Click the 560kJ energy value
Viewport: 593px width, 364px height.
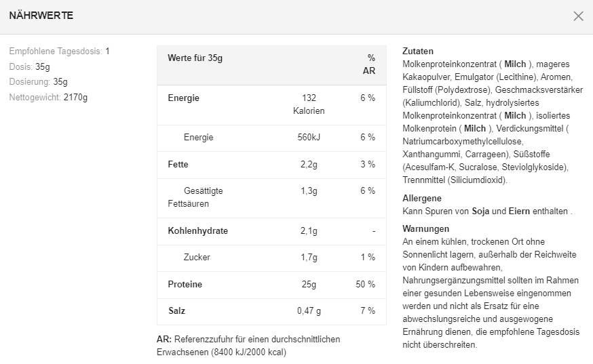tap(309, 137)
